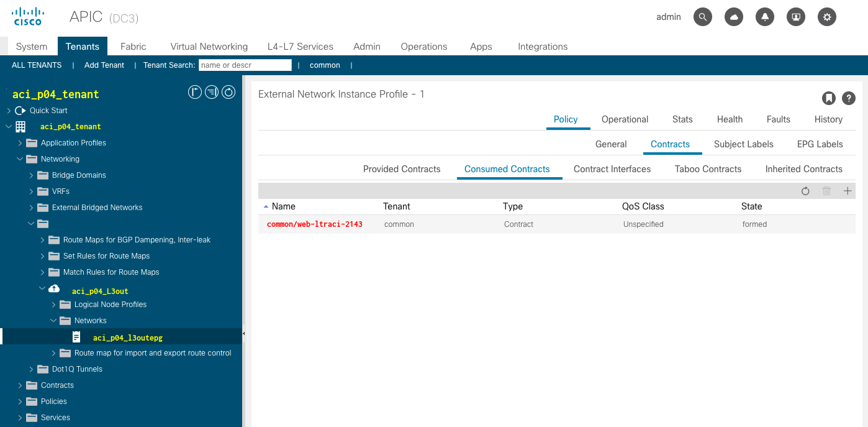
Task: Refresh the consumed contracts table
Action: pyautogui.click(x=805, y=191)
